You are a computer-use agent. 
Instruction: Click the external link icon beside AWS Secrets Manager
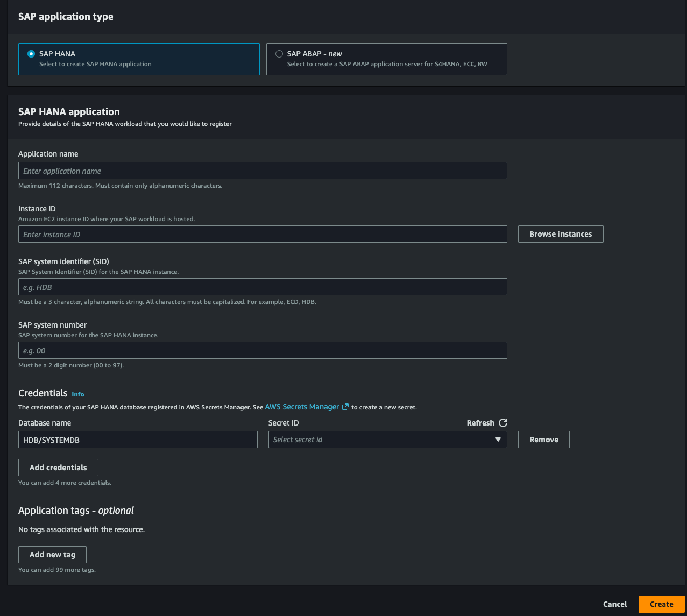point(345,407)
